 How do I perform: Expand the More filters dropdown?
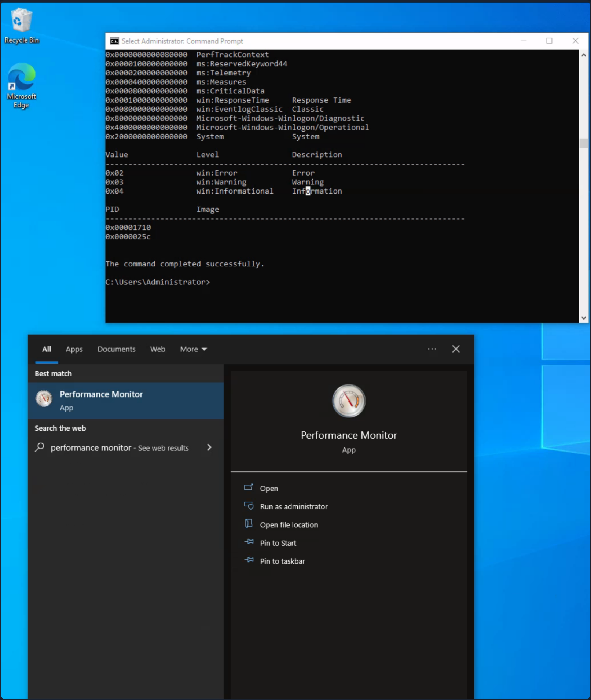[193, 349]
